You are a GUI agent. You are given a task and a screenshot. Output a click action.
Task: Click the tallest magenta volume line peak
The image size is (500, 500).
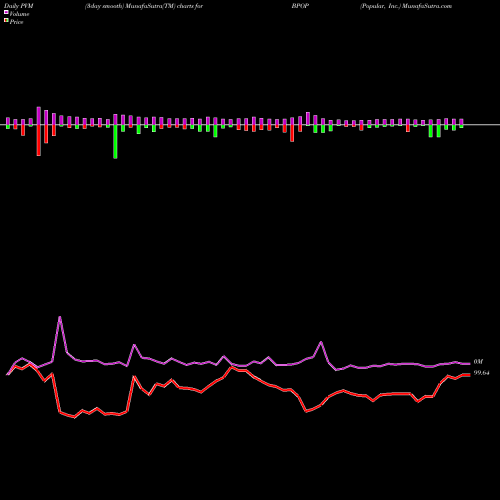(60, 317)
